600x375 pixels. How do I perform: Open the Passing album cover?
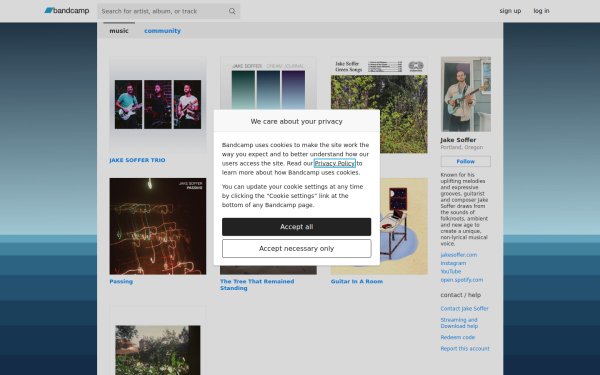click(158, 226)
